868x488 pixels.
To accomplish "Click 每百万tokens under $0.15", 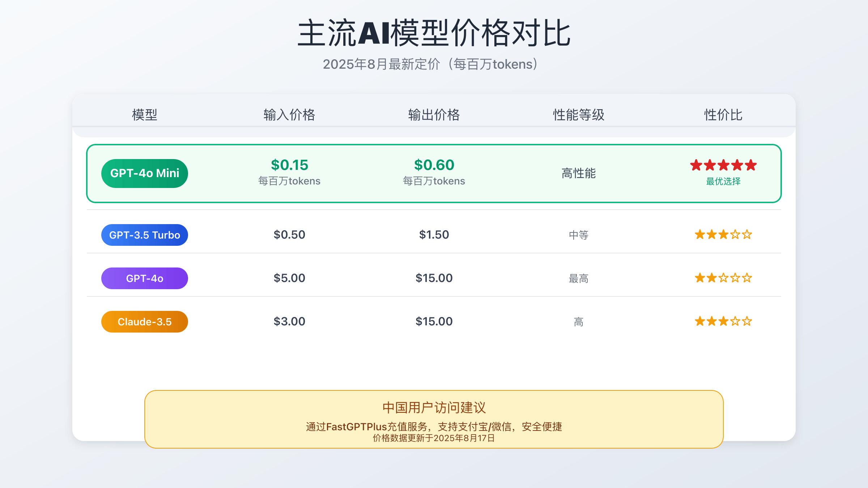I will tap(289, 181).
